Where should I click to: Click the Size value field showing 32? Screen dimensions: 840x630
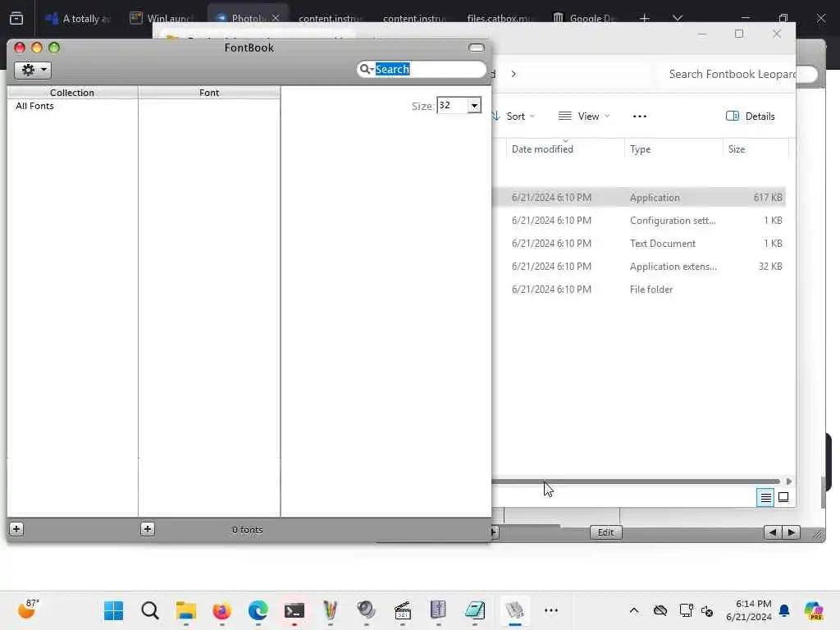click(452, 105)
